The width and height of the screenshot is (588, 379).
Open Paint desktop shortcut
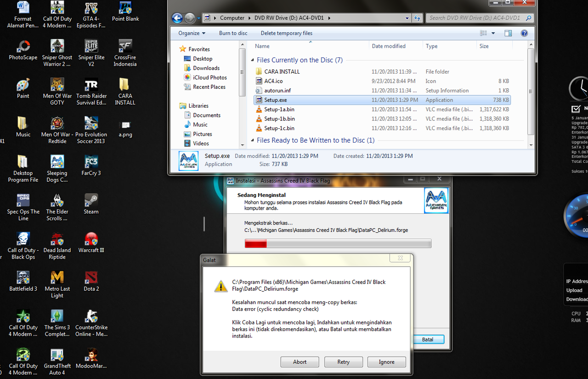23,89
